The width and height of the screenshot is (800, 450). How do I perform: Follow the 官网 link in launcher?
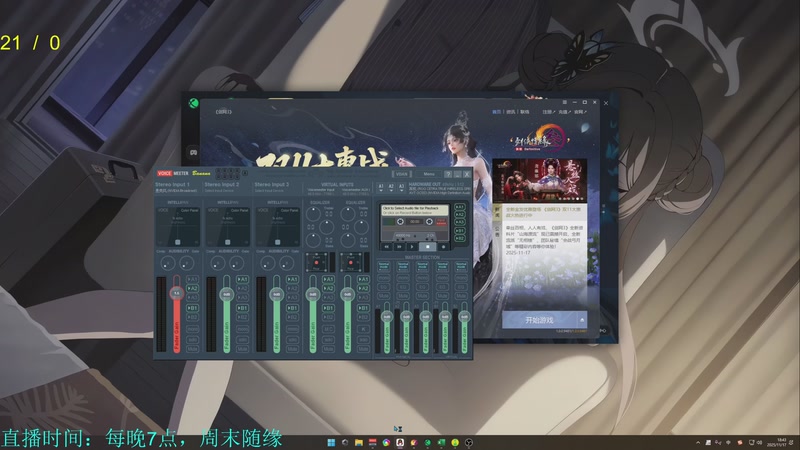pos(580,112)
